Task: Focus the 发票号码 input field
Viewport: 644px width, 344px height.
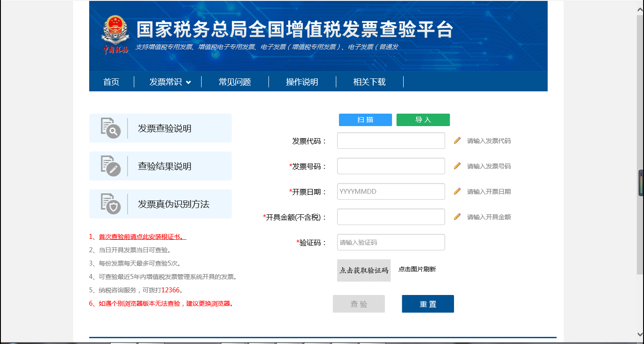Action: click(x=391, y=166)
